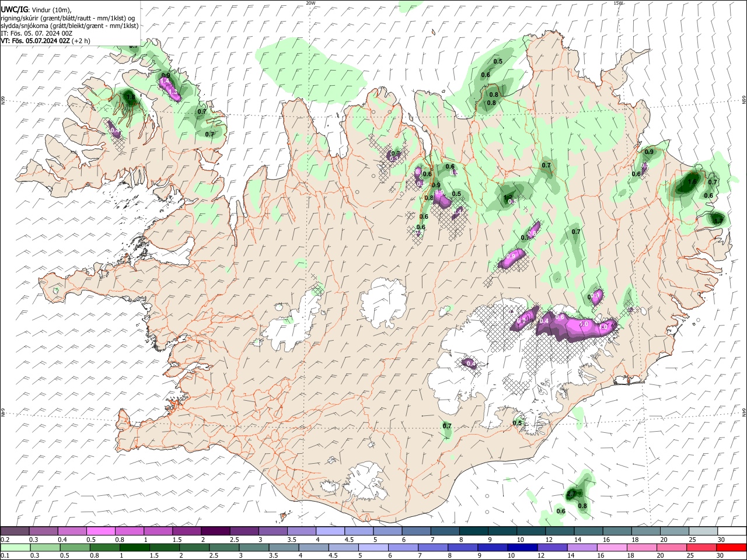Click the '30' label on the lower legend row
Image resolution: width=747 pixels, height=560 pixels.
pyautogui.click(x=721, y=556)
